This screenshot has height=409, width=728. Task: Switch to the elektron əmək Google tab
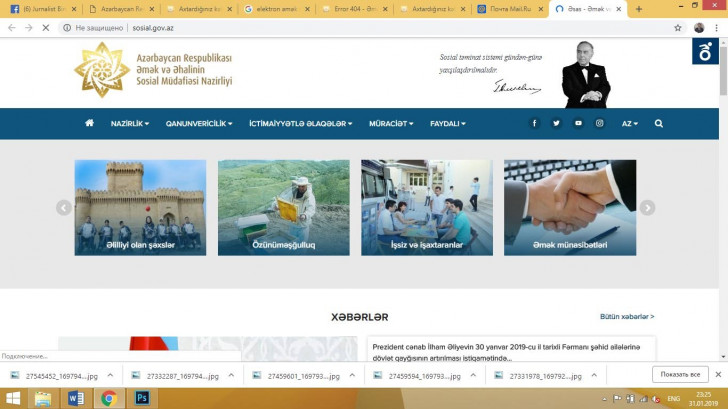click(277, 9)
